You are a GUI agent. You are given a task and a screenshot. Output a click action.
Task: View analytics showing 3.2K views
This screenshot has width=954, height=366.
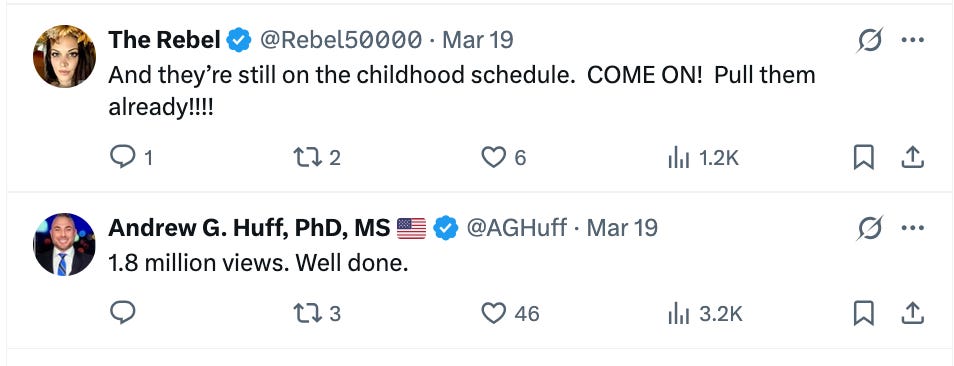coord(706,314)
